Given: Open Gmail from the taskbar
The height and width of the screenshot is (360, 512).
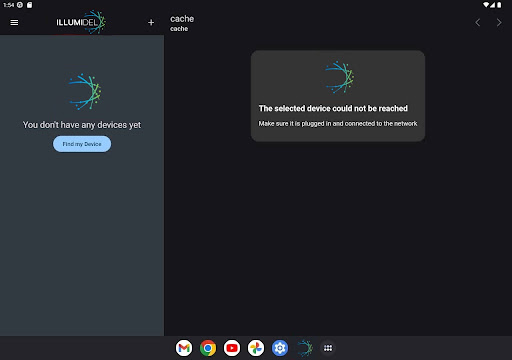Looking at the screenshot, I should coord(184,348).
